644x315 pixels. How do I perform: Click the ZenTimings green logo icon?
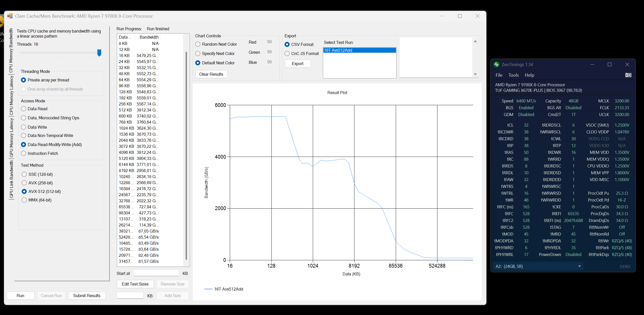point(496,65)
